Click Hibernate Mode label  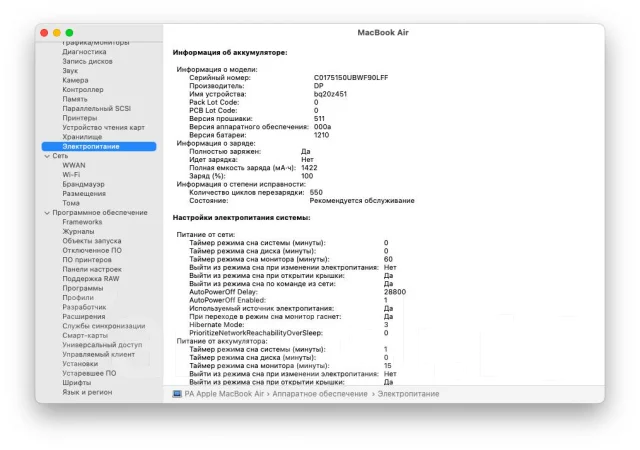(217, 325)
